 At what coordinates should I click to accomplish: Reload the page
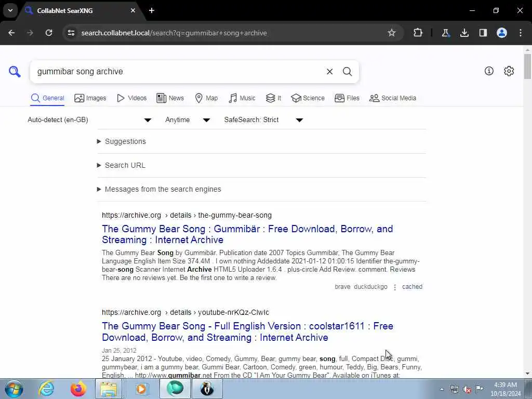point(49,33)
